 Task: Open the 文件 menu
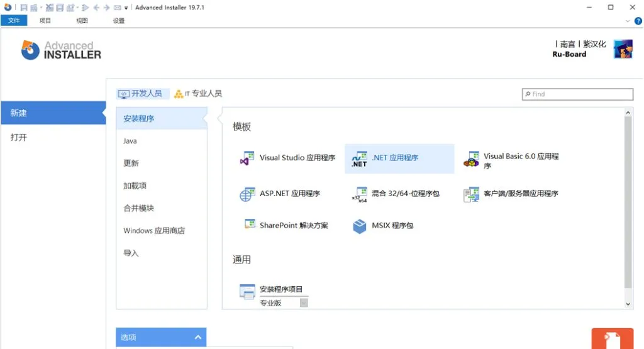tap(14, 21)
